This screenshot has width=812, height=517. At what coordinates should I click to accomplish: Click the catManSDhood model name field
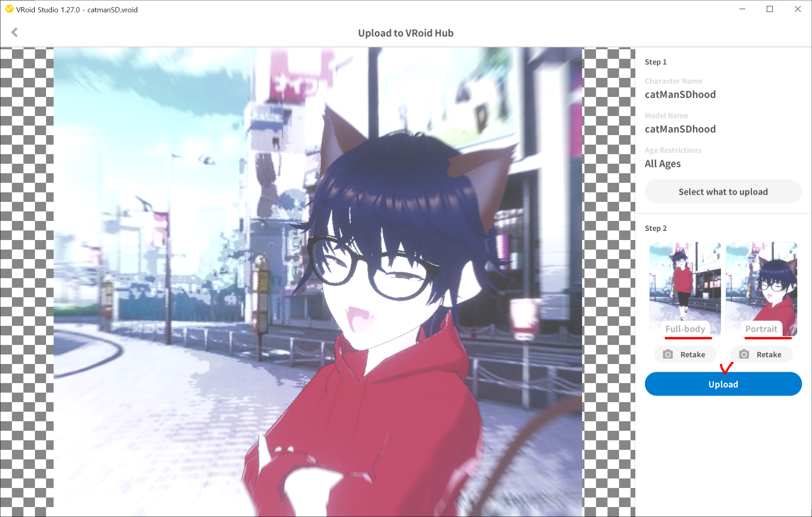pyautogui.click(x=680, y=129)
